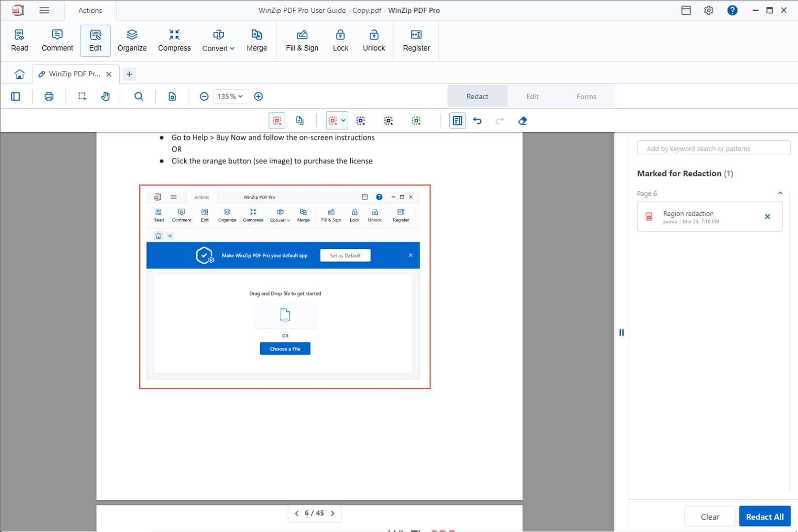This screenshot has height=532, width=798.
Task: Click the Actions tab
Action: coord(90,10)
